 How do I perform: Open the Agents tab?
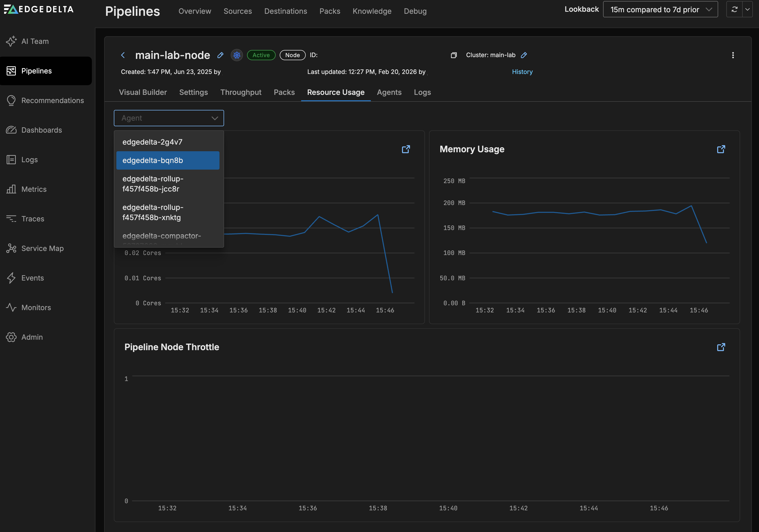pos(389,92)
